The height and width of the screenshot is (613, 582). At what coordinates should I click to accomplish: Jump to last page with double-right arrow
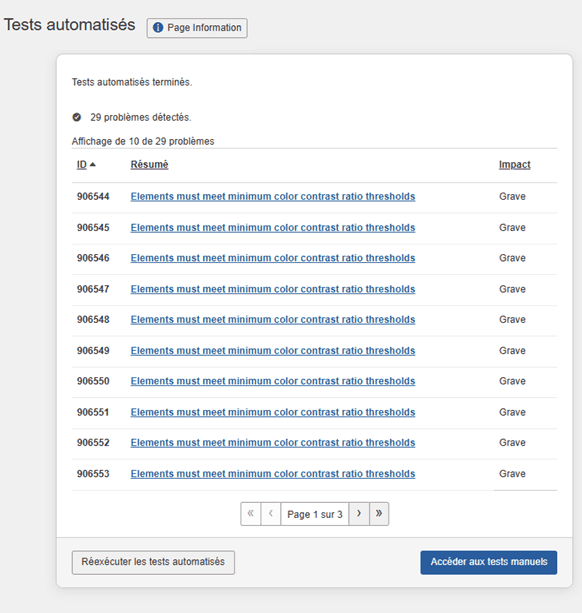(x=379, y=514)
